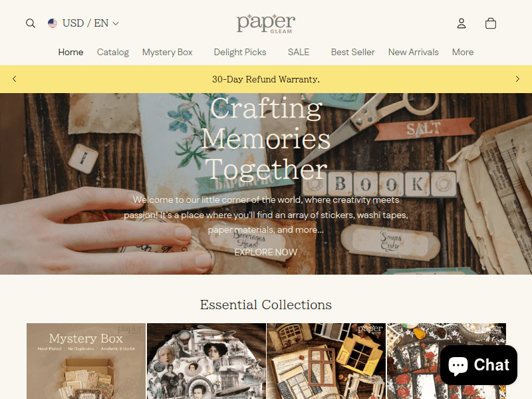Select the Catalog navigation item
Viewport: 532px width, 399px height.
pos(113,53)
